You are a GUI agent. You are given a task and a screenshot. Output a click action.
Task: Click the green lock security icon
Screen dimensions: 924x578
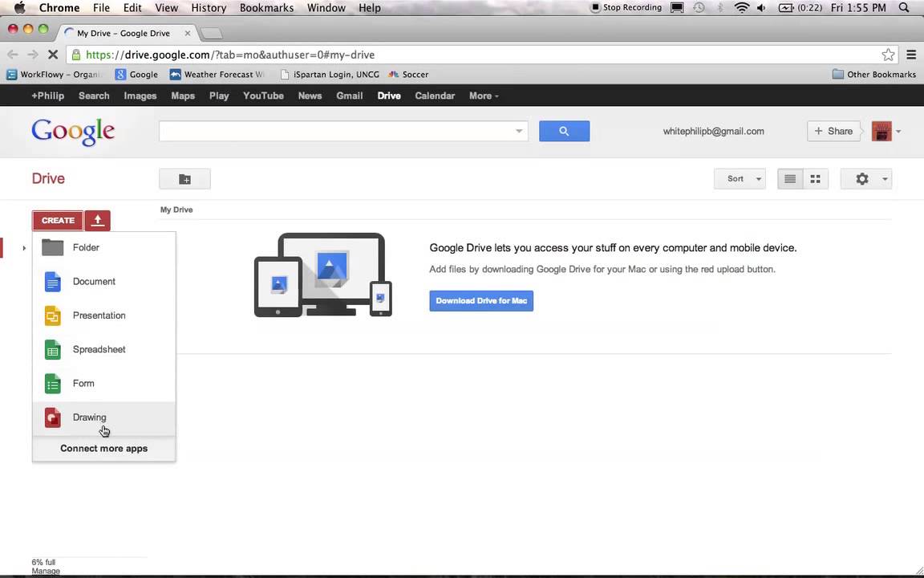76,55
